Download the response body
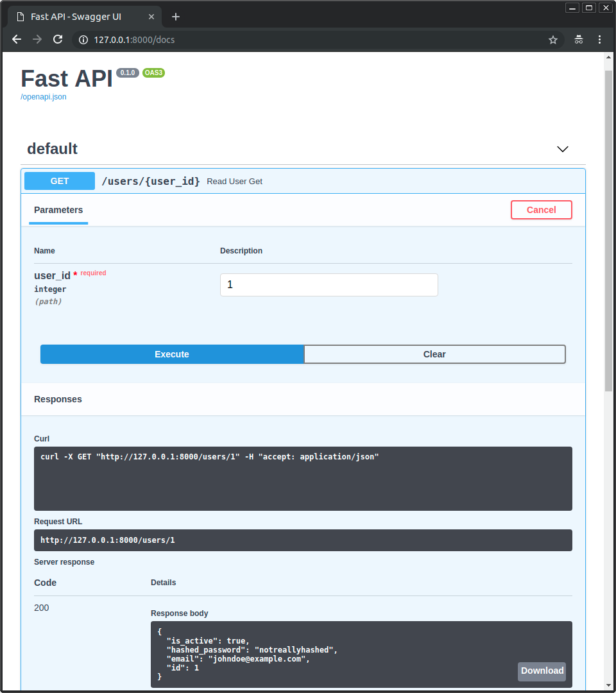This screenshot has height=693, width=616. click(x=542, y=671)
